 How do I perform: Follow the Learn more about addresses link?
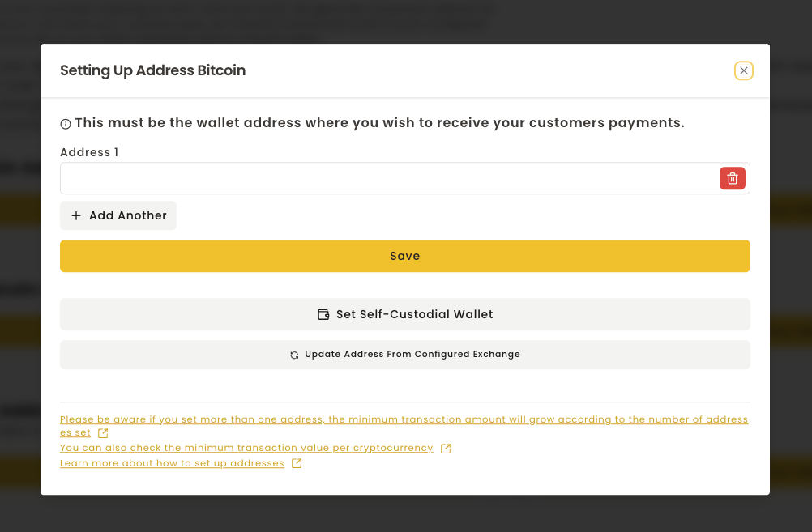click(172, 463)
